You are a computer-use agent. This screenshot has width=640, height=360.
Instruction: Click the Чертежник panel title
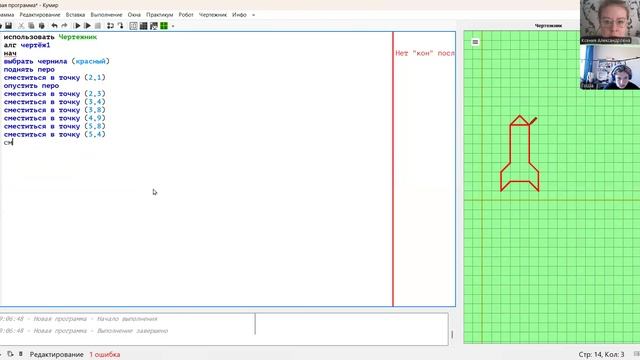548,26
